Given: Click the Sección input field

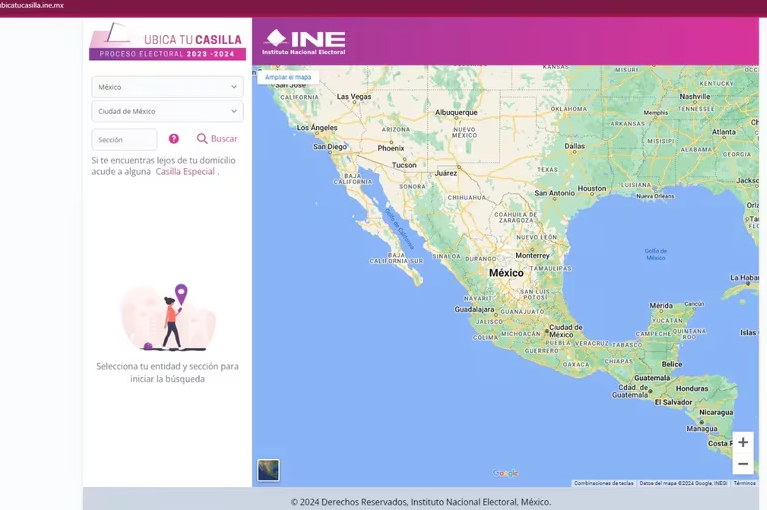Looking at the screenshot, I should pyautogui.click(x=124, y=140).
